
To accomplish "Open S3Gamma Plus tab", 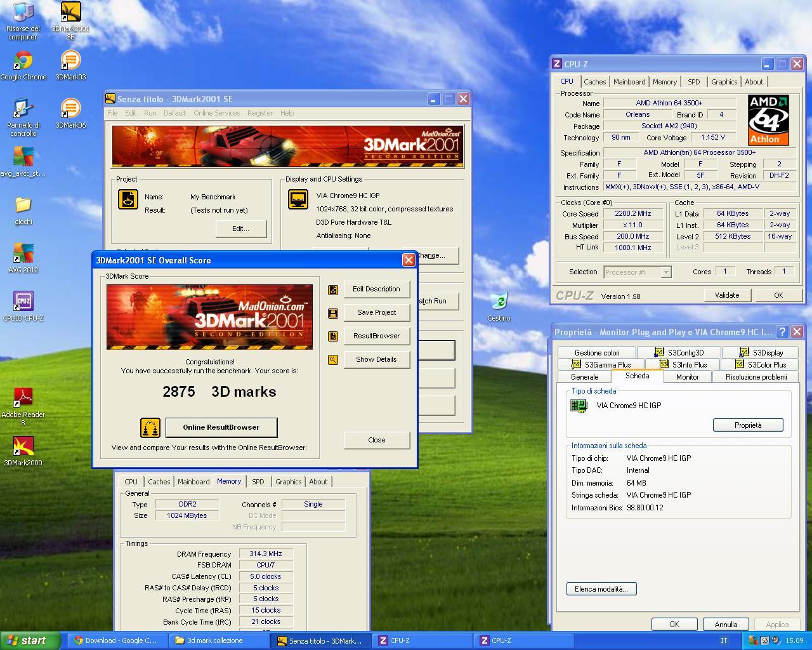I will [x=601, y=365].
